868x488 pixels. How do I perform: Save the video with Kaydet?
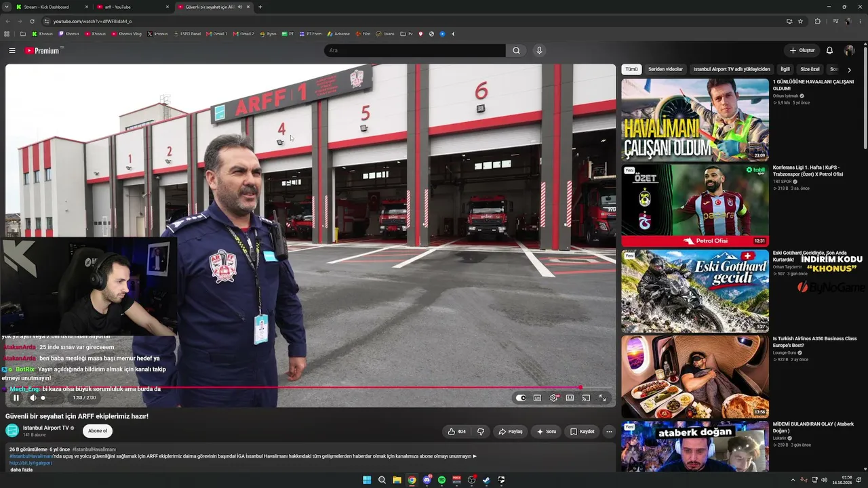click(582, 432)
